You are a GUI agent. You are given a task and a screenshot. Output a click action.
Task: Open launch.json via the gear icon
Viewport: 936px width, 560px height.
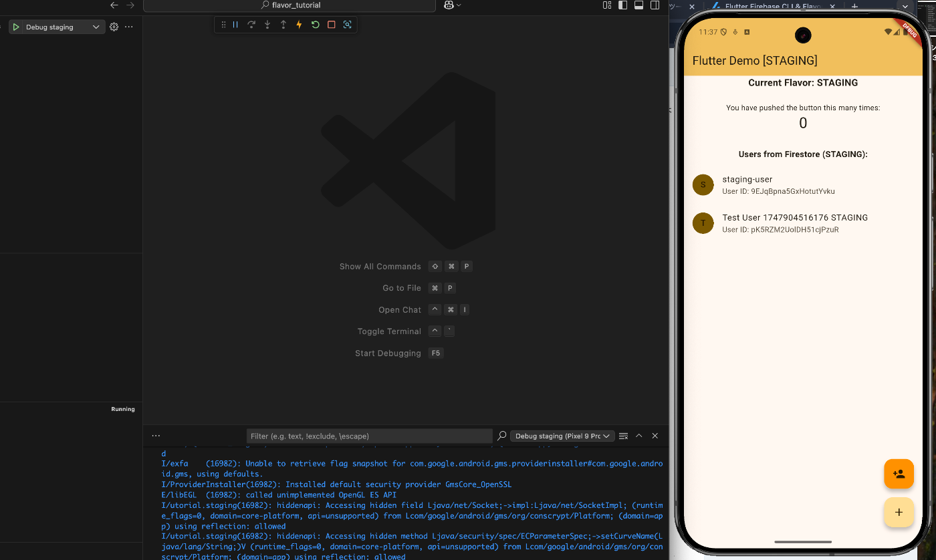point(114,27)
